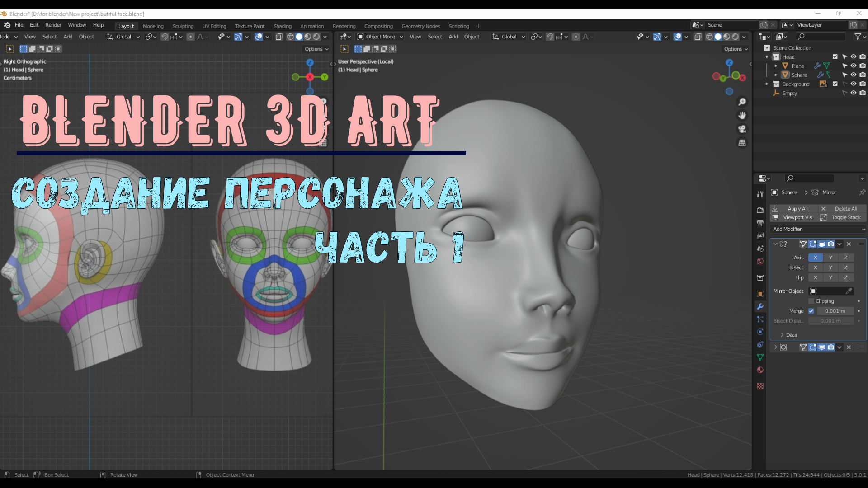Hide the Sphere object with its eye toggle
This screenshot has height=488, width=868.
pos(854,75)
